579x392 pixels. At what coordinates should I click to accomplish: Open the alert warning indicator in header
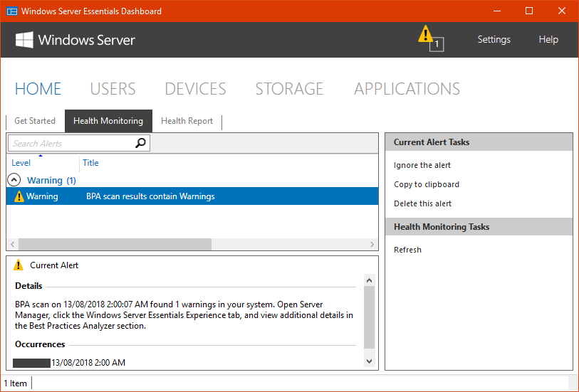point(431,38)
